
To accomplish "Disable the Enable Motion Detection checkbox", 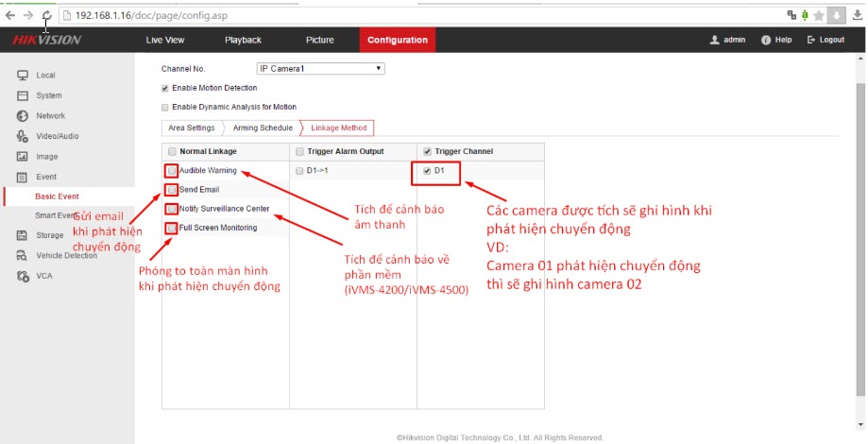I will pos(165,88).
